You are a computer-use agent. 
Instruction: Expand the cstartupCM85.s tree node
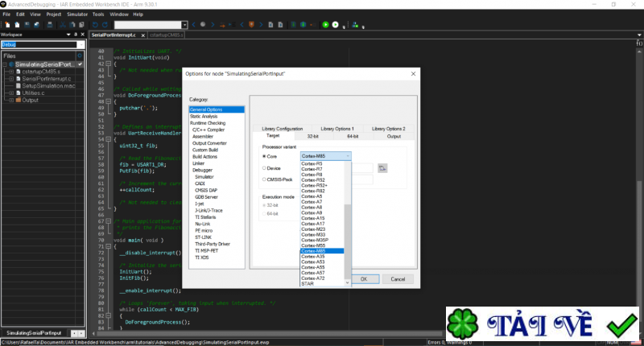click(x=11, y=72)
